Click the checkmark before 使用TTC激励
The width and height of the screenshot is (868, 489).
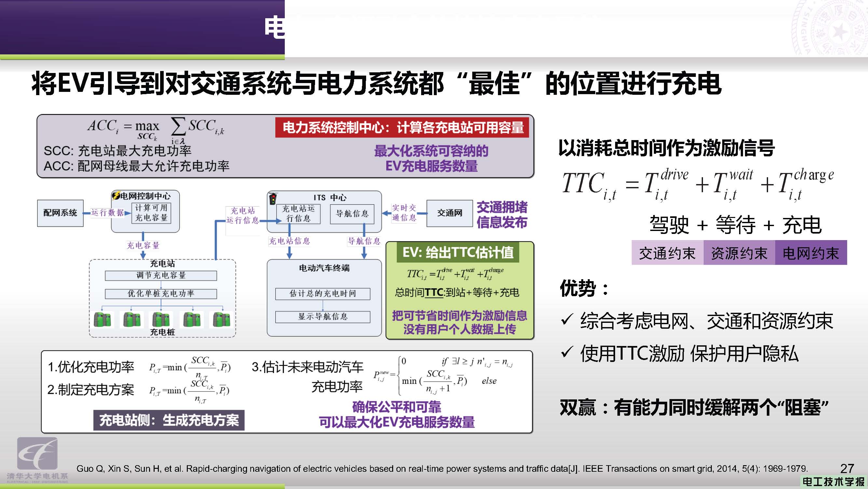[567, 352]
